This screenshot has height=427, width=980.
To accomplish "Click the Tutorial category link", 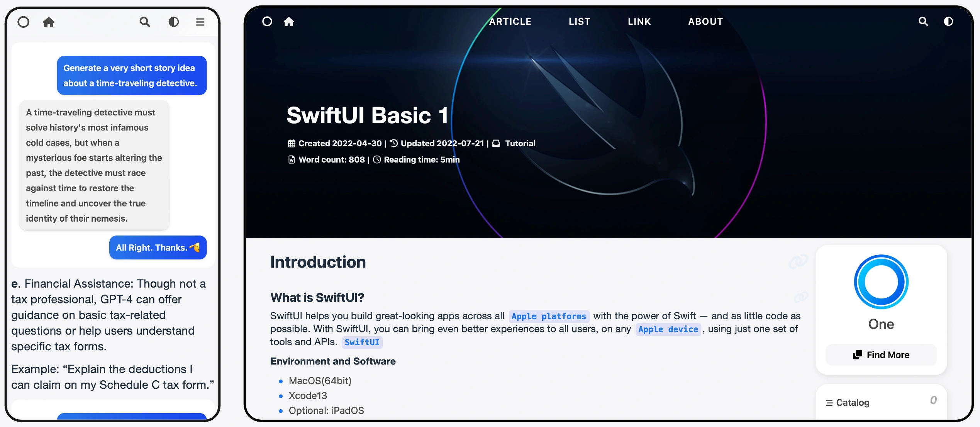I will (520, 144).
